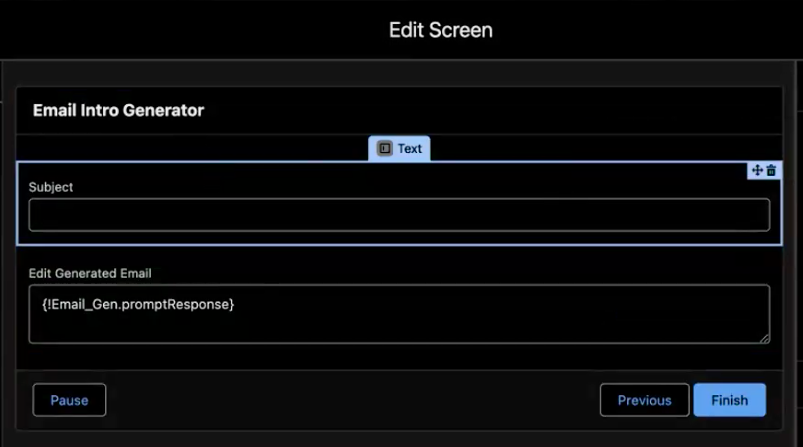Click the Previous button
The image size is (803, 447).
644,400
